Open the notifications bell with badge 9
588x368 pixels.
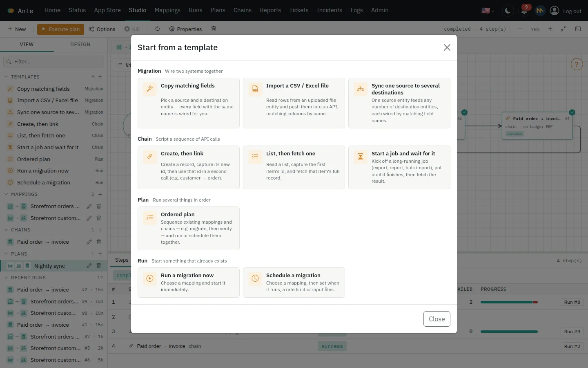524,11
